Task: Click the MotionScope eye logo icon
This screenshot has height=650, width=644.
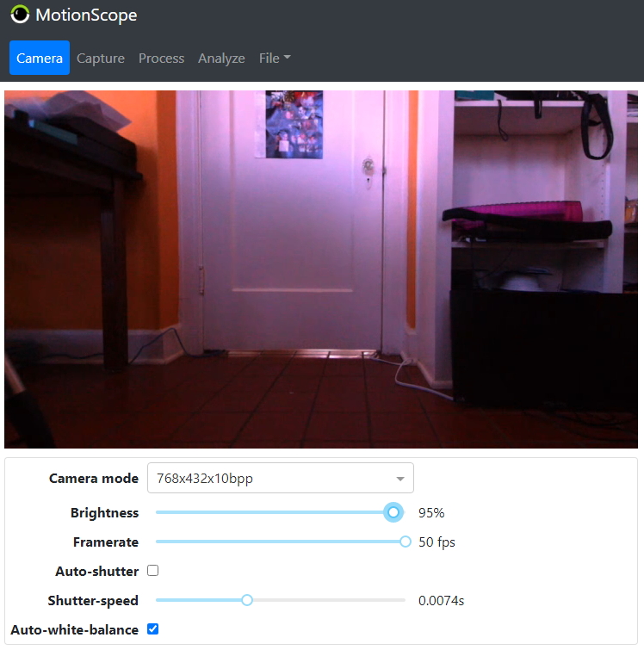Action: click(20, 15)
